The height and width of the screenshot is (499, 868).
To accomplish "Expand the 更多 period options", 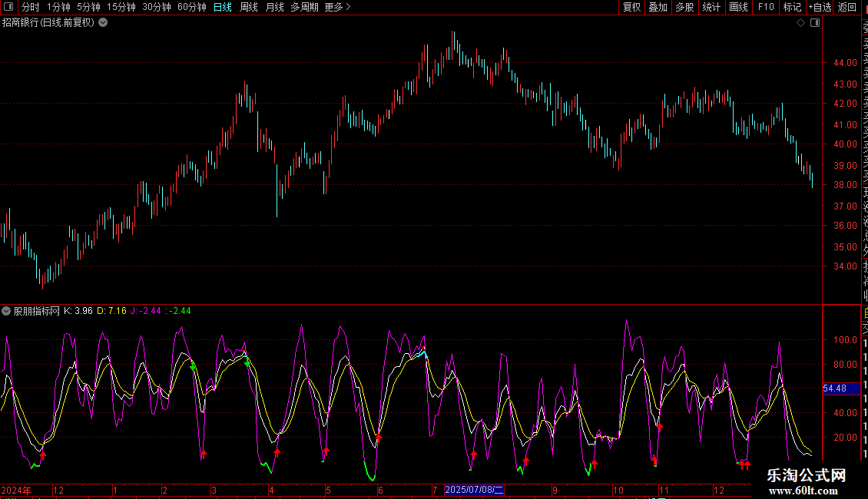I will point(337,7).
